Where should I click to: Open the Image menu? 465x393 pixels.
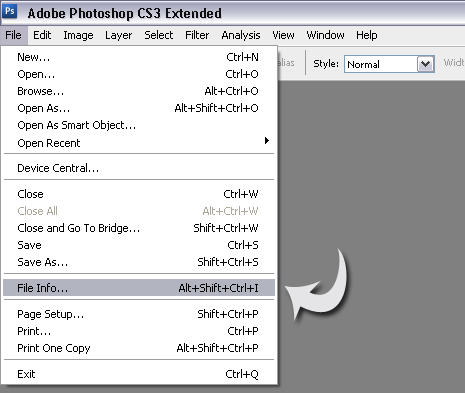78,35
